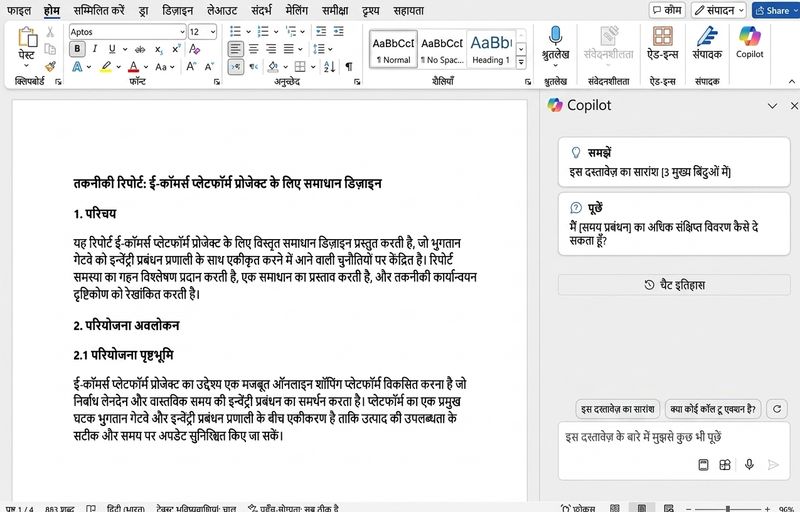The image size is (800, 512).
Task: Click the Copy icon under scissors
Action: [x=50, y=49]
